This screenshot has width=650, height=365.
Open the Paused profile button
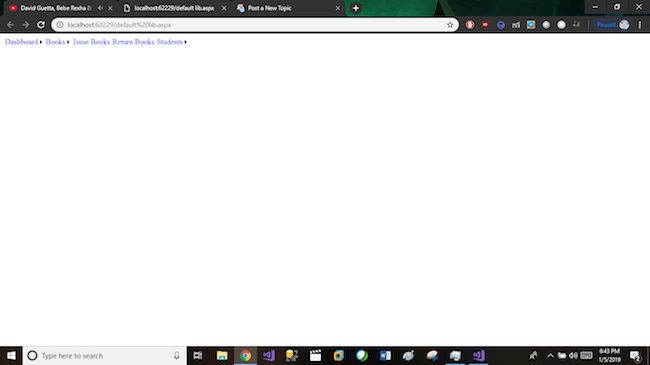coord(613,25)
